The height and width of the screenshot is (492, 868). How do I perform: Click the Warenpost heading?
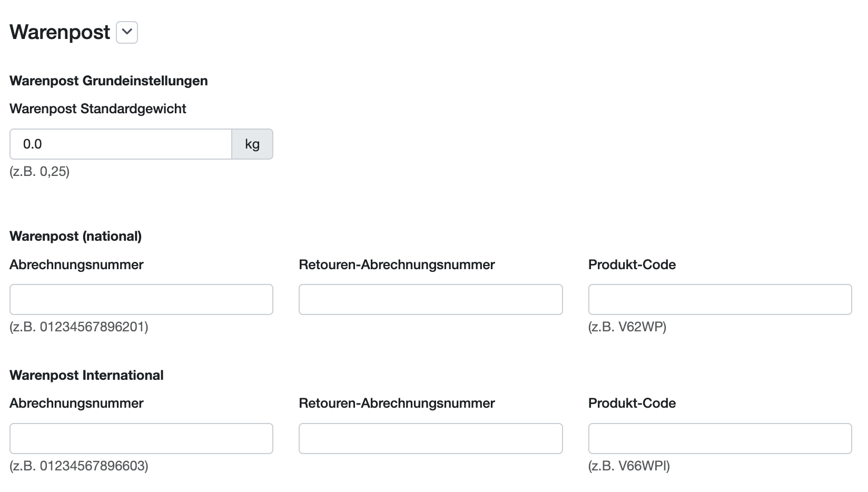click(x=60, y=32)
